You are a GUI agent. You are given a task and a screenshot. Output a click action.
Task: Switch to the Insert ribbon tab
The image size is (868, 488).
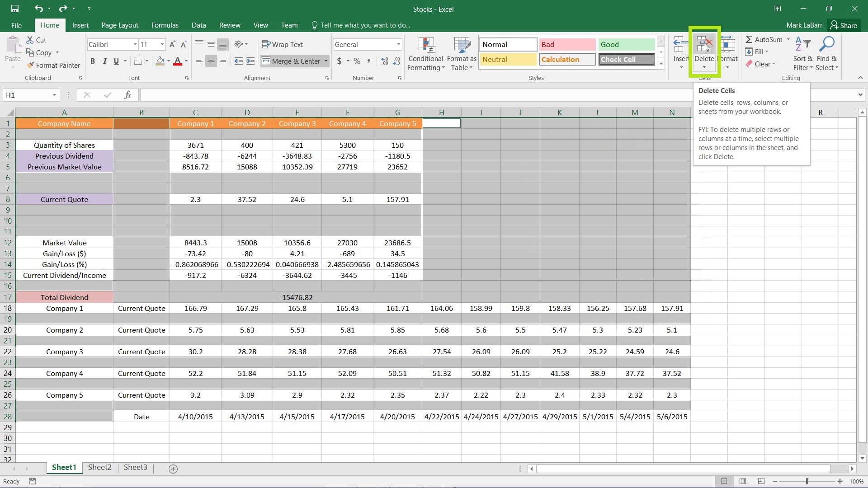click(80, 25)
